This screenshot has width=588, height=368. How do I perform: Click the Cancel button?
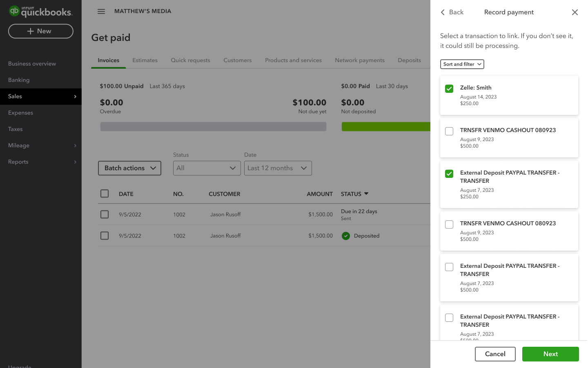(495, 354)
